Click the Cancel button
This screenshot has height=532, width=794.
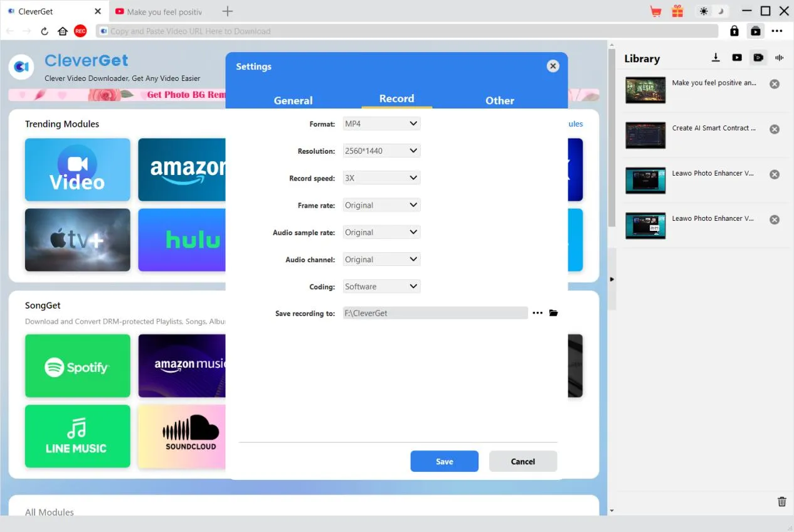click(x=523, y=461)
